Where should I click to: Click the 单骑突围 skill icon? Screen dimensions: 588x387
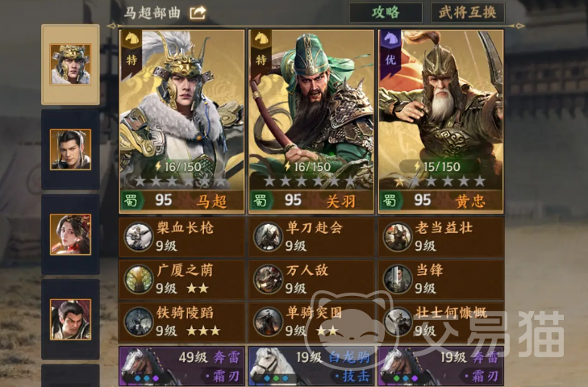268,322
